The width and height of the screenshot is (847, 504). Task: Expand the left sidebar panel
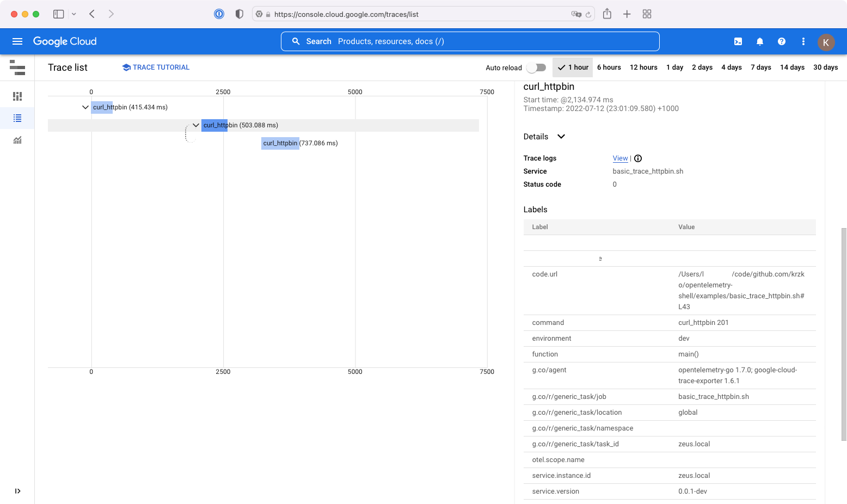click(x=17, y=491)
